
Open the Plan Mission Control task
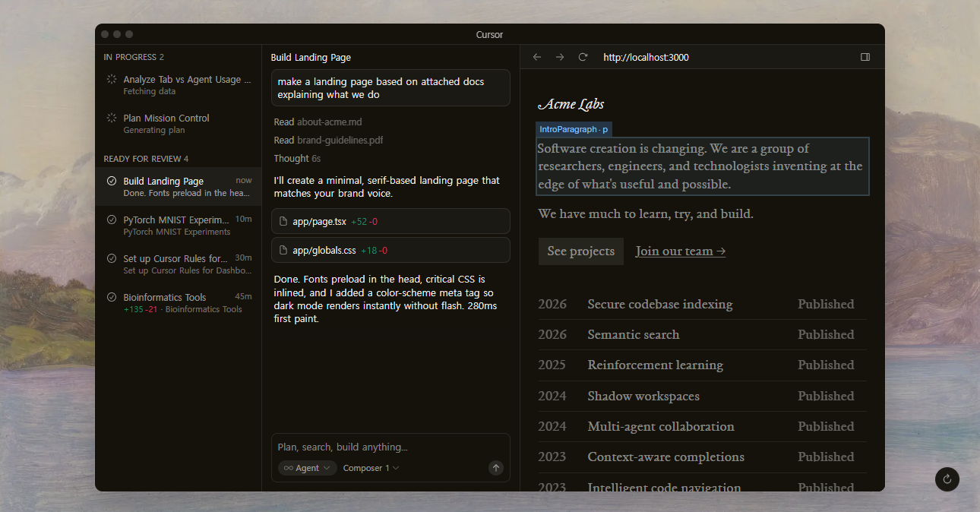pos(179,123)
